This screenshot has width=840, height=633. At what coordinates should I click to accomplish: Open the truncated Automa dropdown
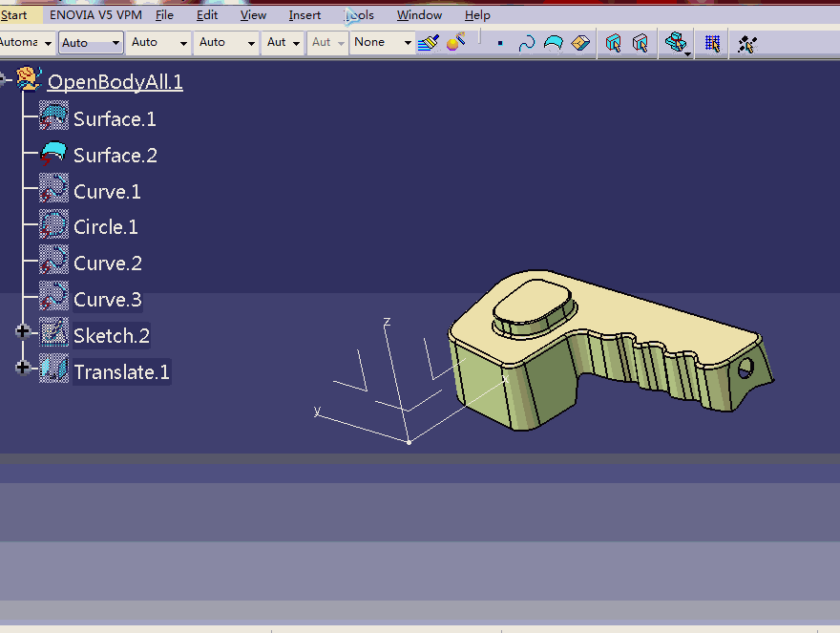[x=48, y=43]
